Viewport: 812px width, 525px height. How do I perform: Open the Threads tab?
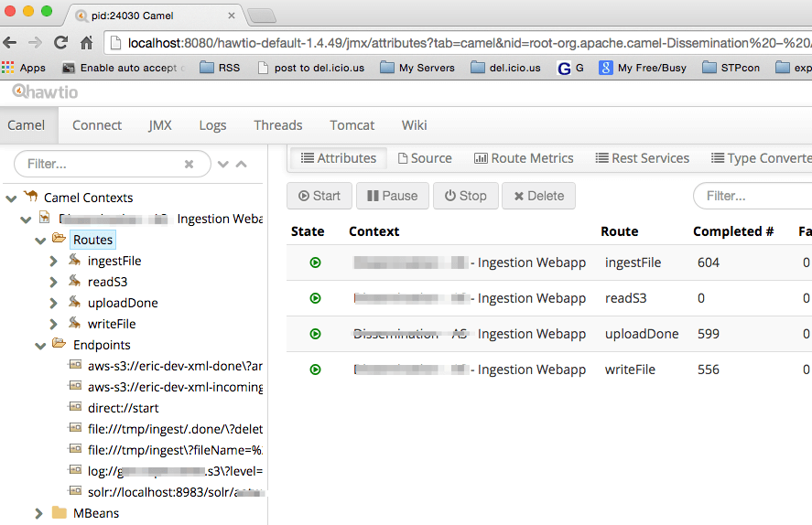click(278, 125)
